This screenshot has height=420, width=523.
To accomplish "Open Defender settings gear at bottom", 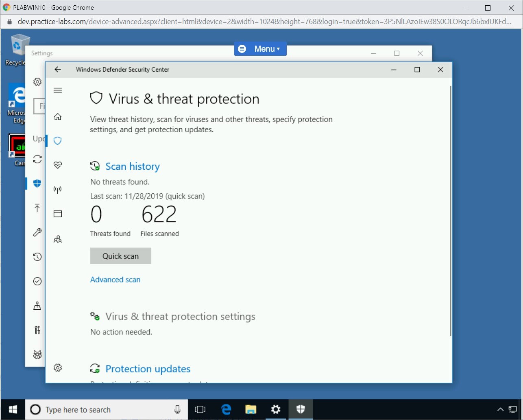I will click(x=58, y=368).
